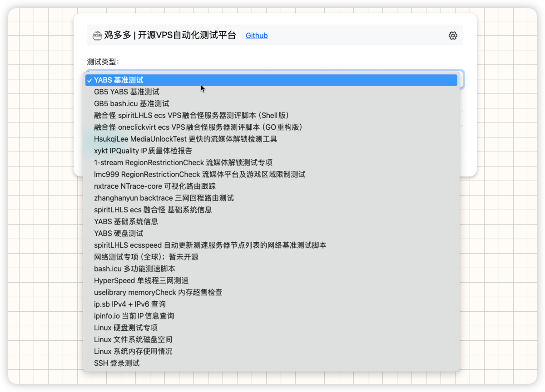Screen dimensions: 545x392
Task: Choose xykt IPQuality IP质量体检报告
Action: click(143, 151)
